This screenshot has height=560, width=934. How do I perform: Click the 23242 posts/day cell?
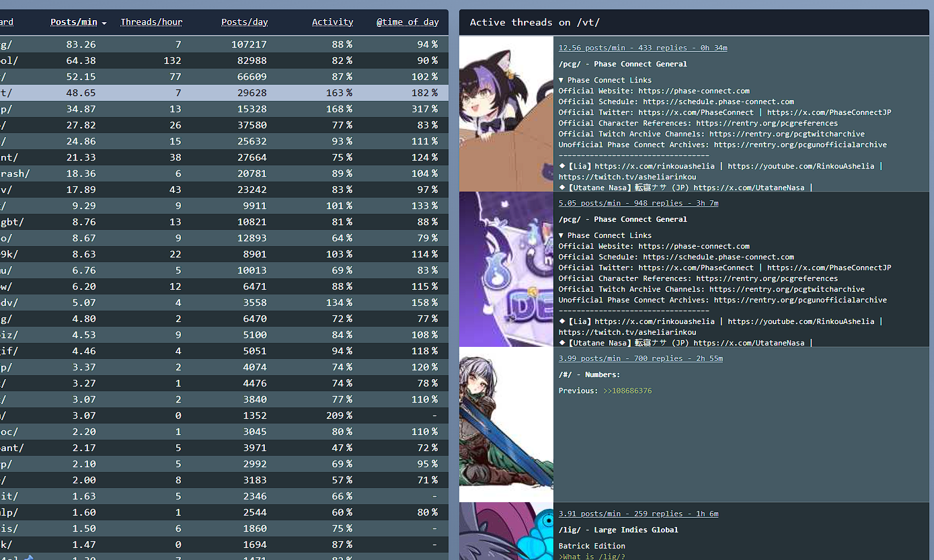pos(251,190)
